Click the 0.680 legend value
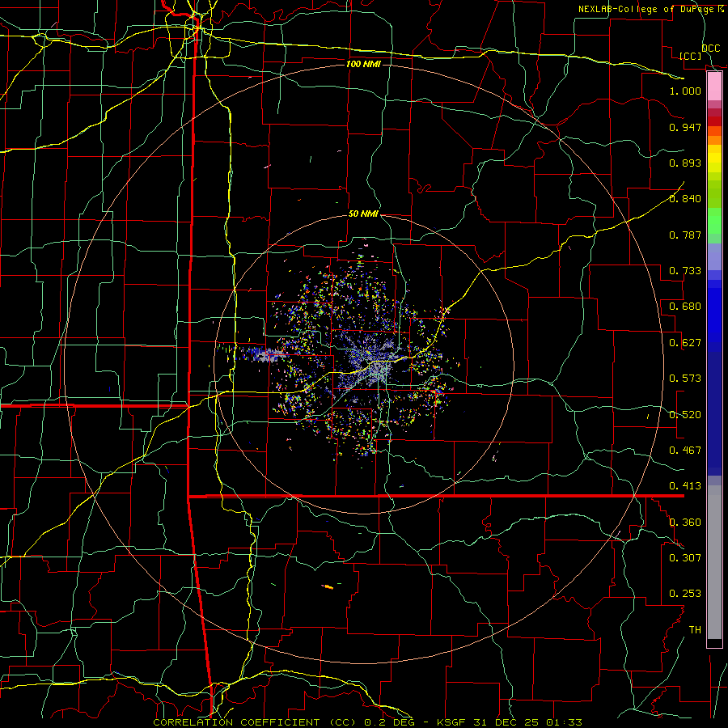 click(x=685, y=307)
